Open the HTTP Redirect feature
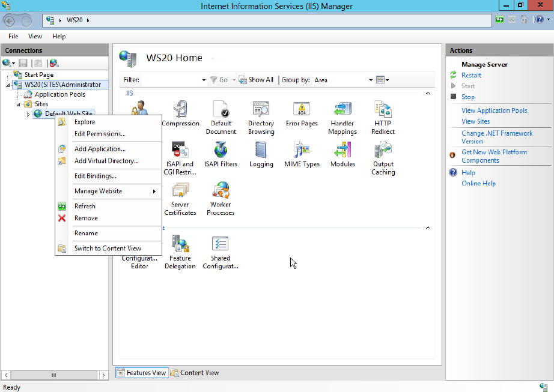This screenshot has height=392, width=554. click(383, 118)
